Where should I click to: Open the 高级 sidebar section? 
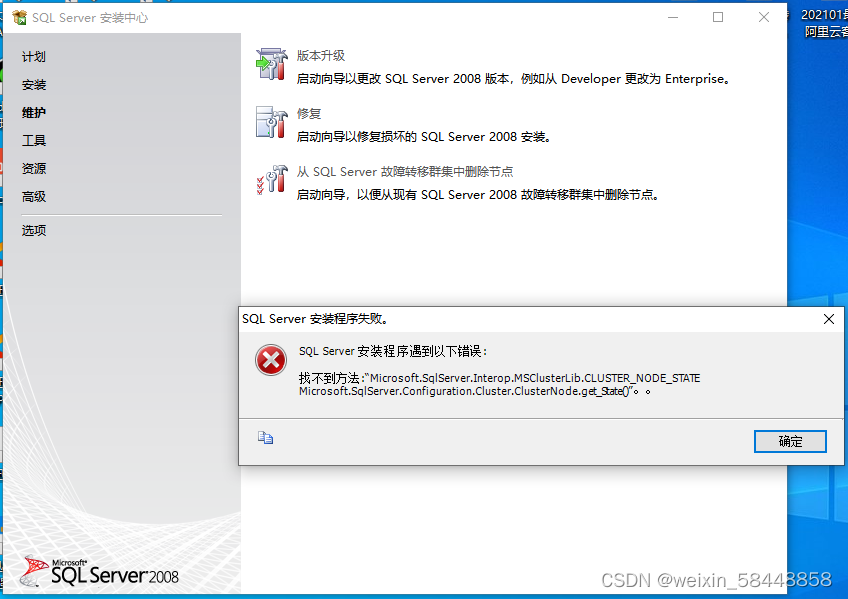pos(34,197)
